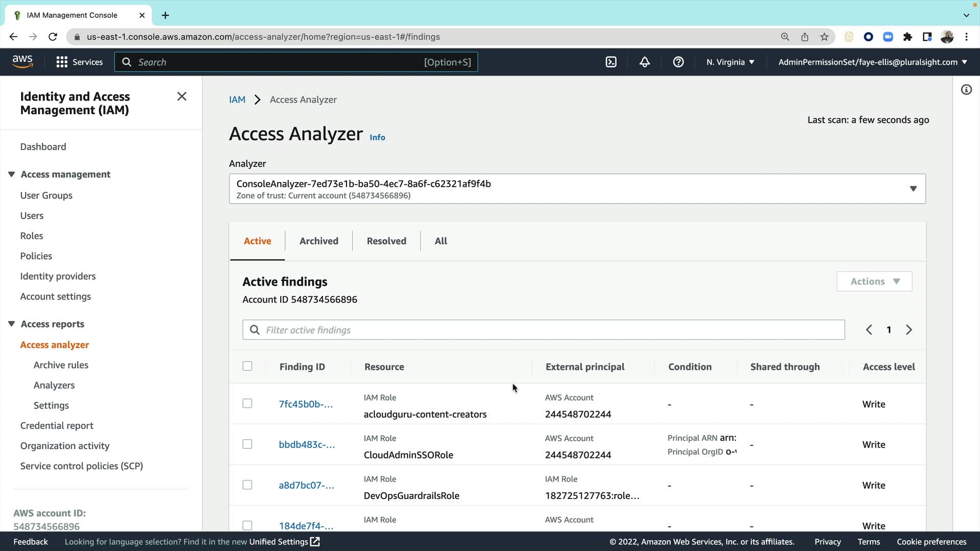The image size is (980, 551).
Task: Go to next findings page arrow
Action: pyautogui.click(x=909, y=330)
